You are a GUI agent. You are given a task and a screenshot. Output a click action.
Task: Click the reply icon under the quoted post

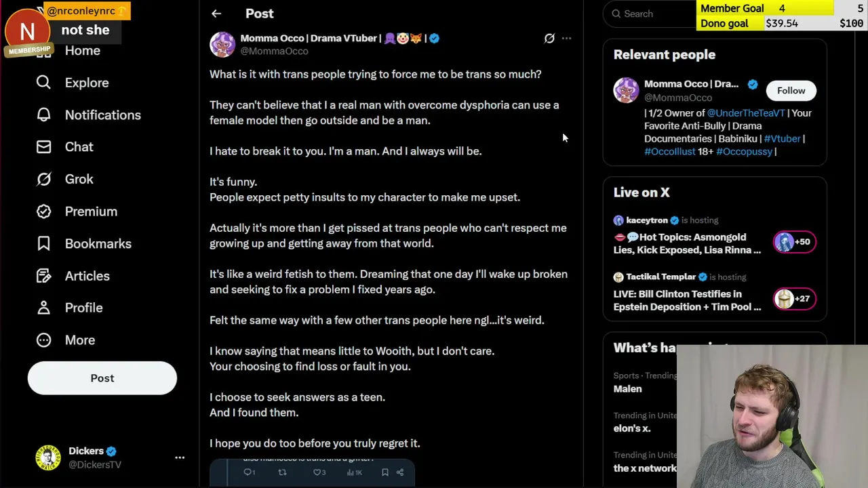coord(249,472)
